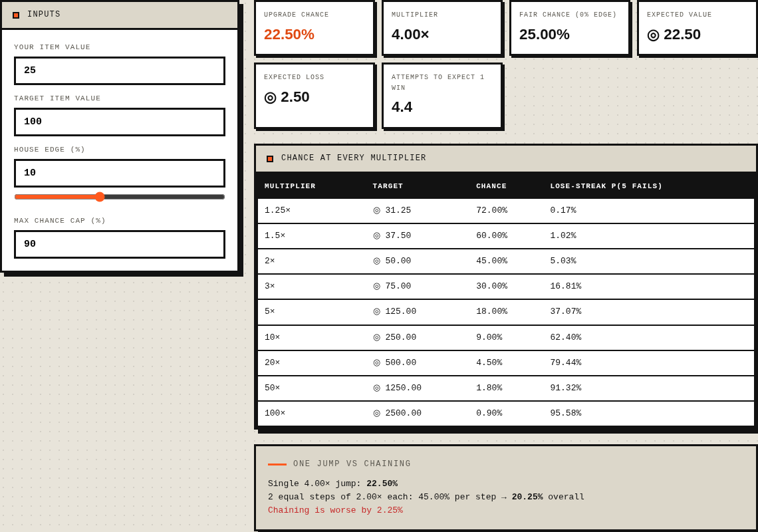Select the 1.5× multiplier row cell
Image resolution: width=758 pixels, height=532 pixels.
pos(275,235)
